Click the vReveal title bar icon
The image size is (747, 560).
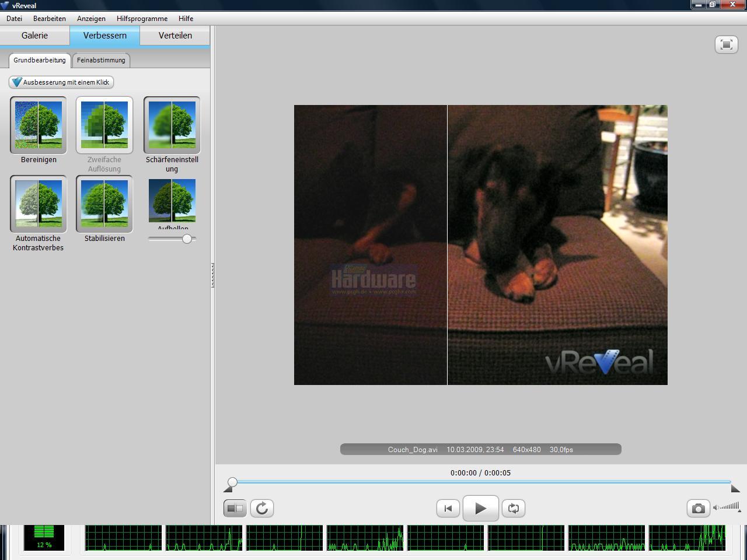(5, 5)
